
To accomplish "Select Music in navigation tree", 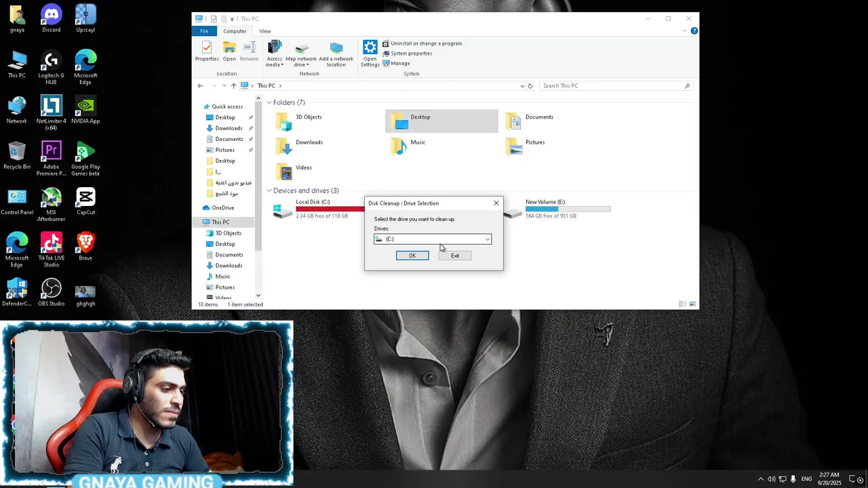I will (x=222, y=277).
